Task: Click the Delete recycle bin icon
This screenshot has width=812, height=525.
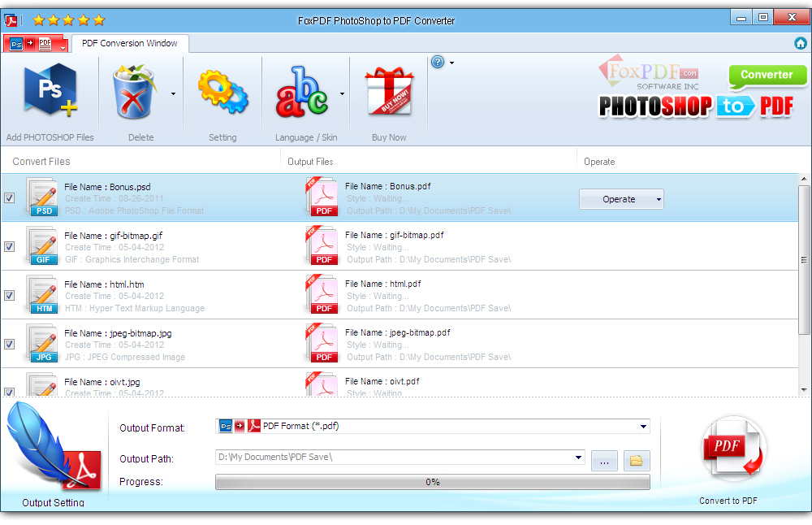Action: coord(134,92)
